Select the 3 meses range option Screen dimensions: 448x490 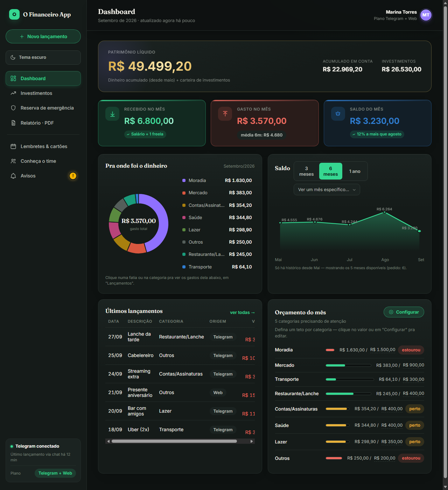(306, 171)
